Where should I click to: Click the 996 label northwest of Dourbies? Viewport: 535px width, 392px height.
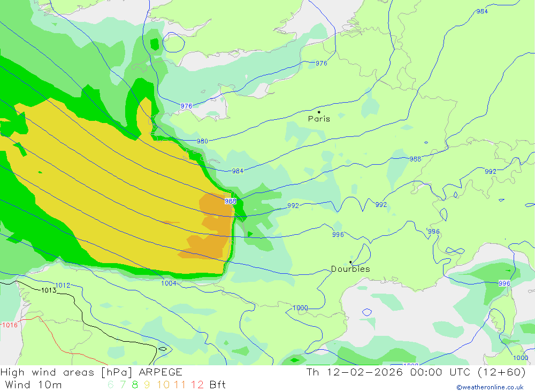tap(338, 235)
